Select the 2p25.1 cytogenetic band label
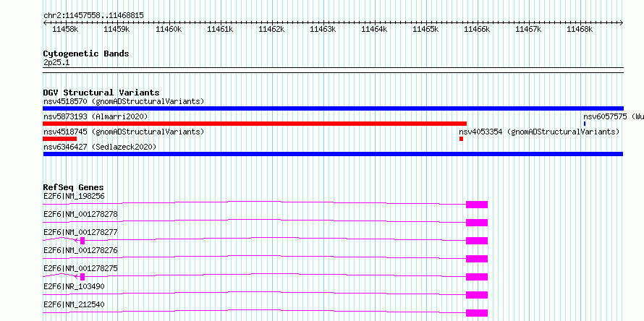This screenshot has height=321, width=644. coord(56,62)
